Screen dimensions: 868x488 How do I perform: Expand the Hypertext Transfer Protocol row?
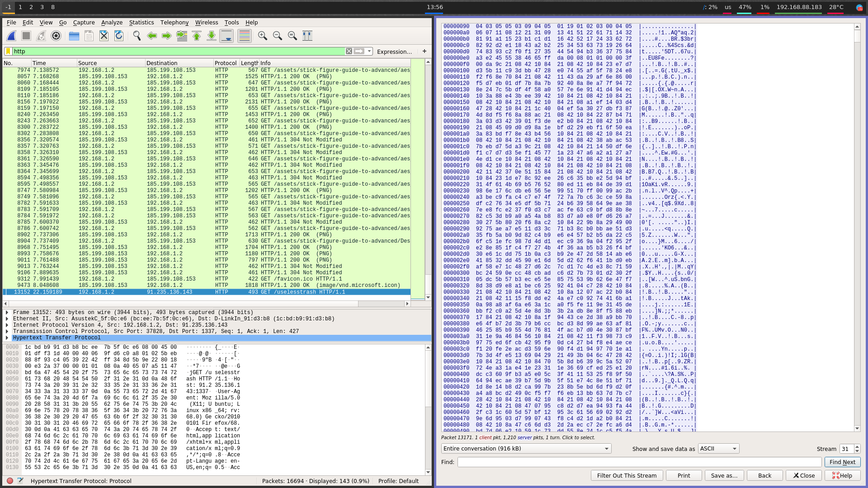coord(7,338)
